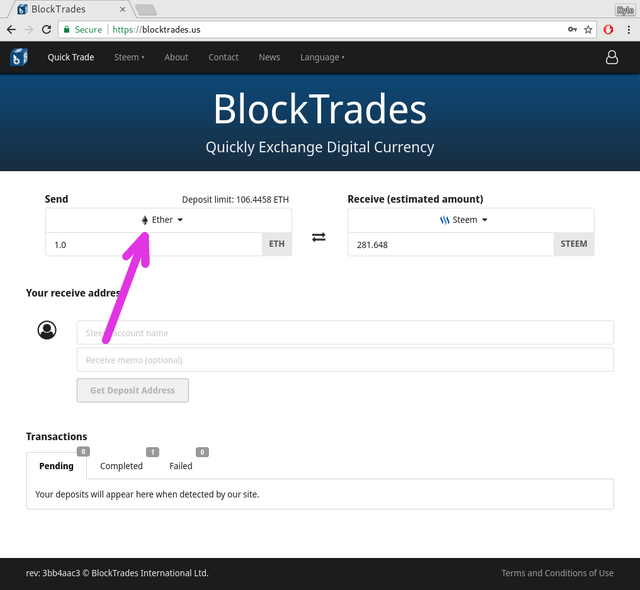Select Quick Trade in the navbar
This screenshot has width=640, height=590.
[x=71, y=57]
